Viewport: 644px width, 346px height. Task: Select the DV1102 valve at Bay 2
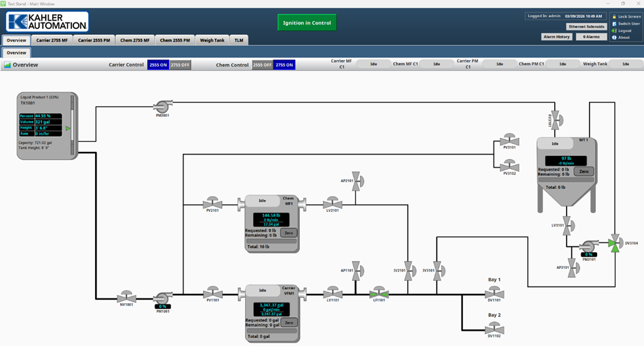coord(494,328)
